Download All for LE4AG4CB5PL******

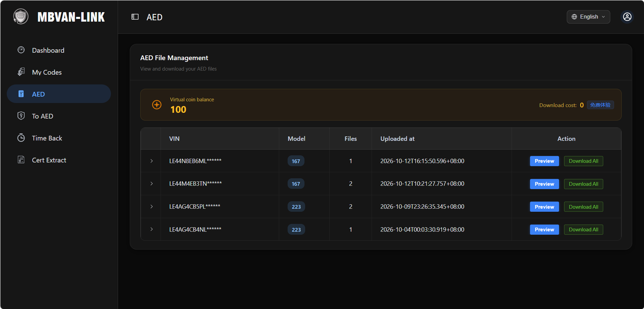point(583,207)
